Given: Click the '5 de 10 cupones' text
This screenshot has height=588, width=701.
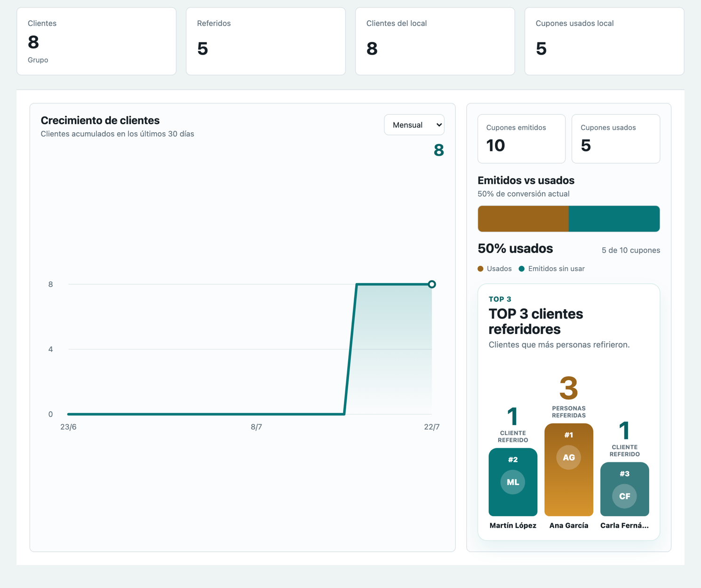Looking at the screenshot, I should click(x=631, y=250).
